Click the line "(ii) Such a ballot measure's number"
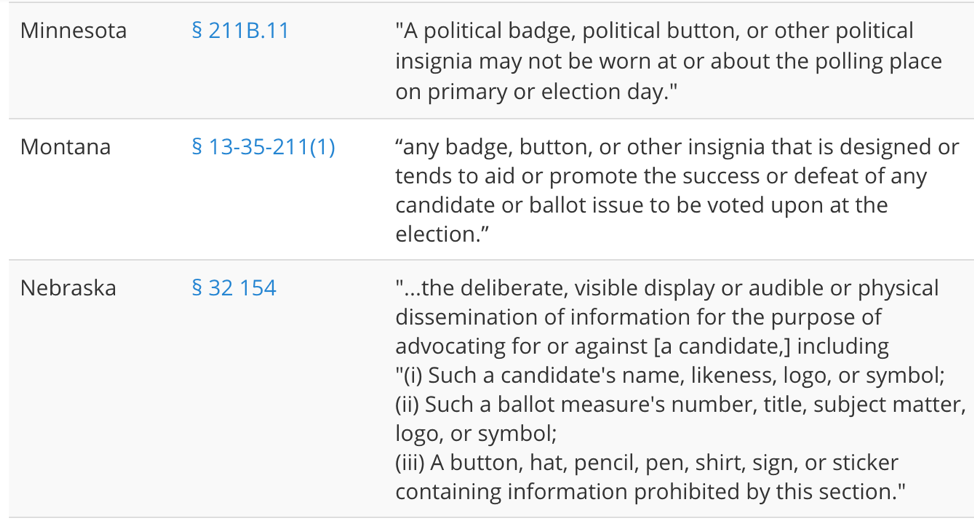The width and height of the screenshot is (974, 522). pos(680,405)
